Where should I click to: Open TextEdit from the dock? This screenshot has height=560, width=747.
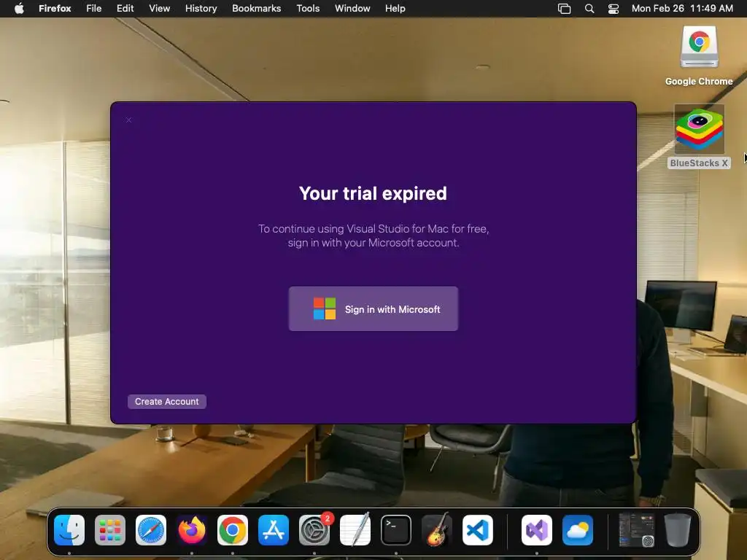click(355, 530)
